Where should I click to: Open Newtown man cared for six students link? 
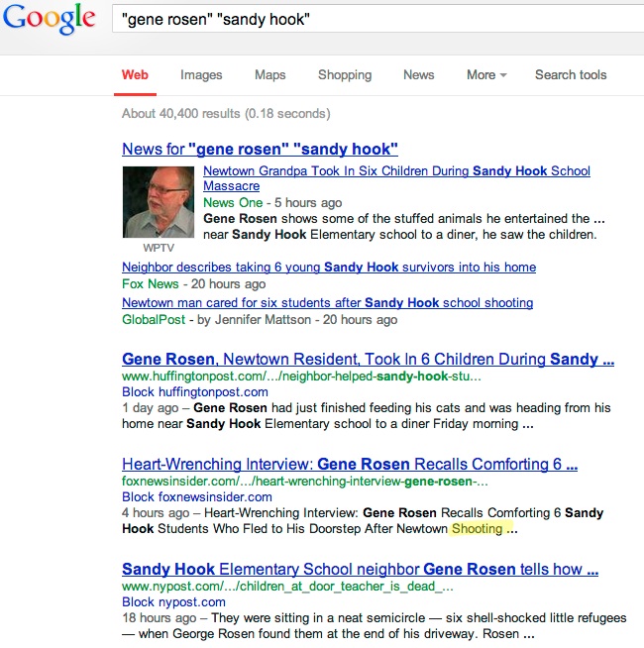327,303
